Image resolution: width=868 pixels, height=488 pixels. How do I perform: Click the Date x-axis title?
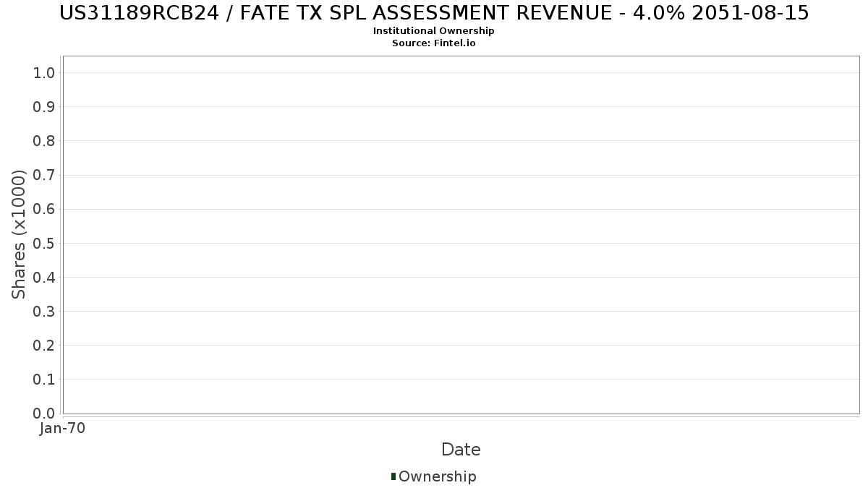tap(461, 450)
